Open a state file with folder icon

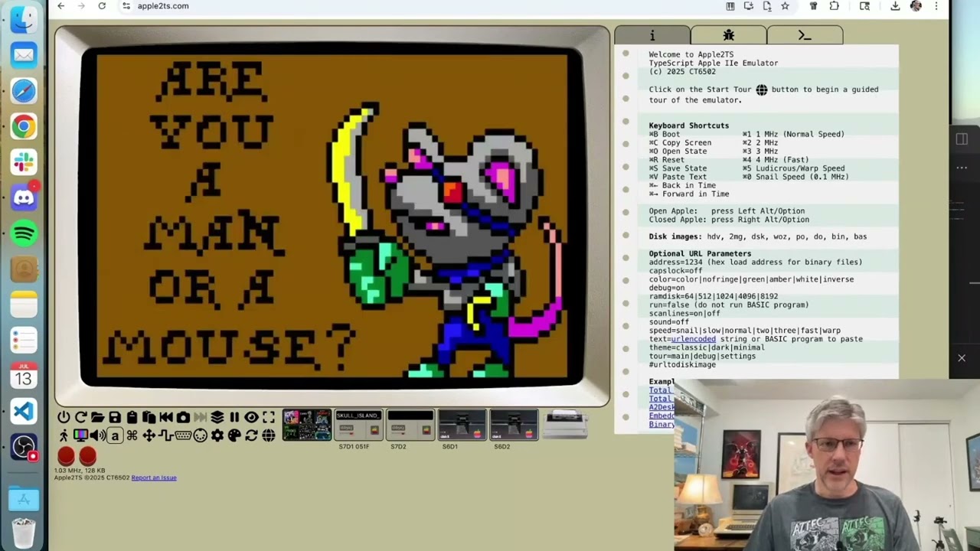(97, 417)
